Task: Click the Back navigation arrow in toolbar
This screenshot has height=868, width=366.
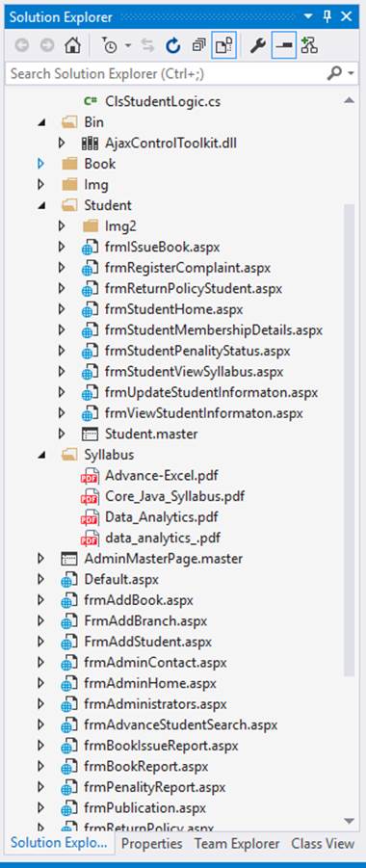Action: coord(22,46)
